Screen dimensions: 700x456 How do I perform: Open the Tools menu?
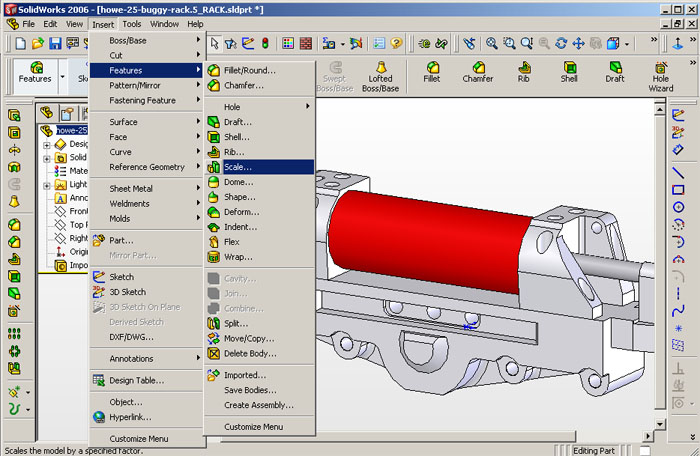tap(131, 23)
